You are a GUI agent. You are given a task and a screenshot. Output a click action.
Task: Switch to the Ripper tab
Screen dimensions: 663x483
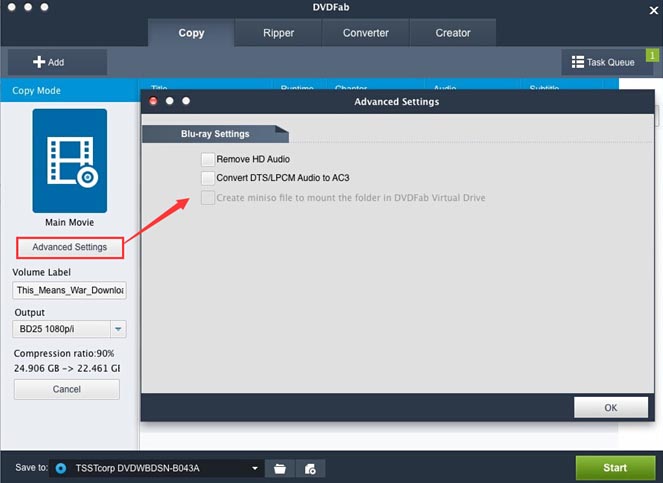point(278,33)
